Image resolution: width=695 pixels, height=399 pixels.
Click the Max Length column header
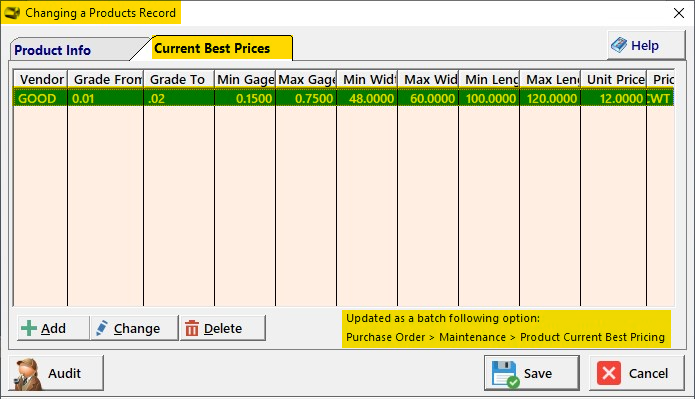(x=550, y=79)
